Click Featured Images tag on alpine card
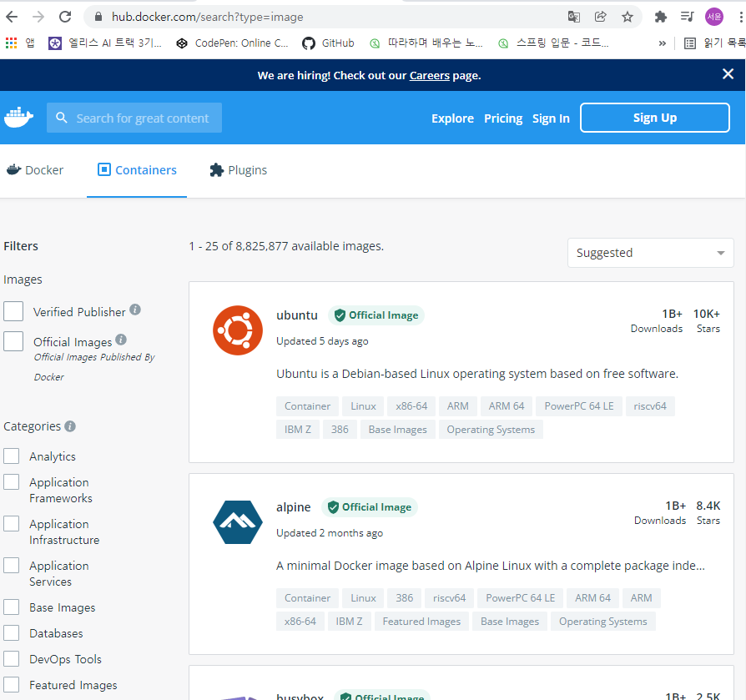The height and width of the screenshot is (700, 746). coord(421,622)
